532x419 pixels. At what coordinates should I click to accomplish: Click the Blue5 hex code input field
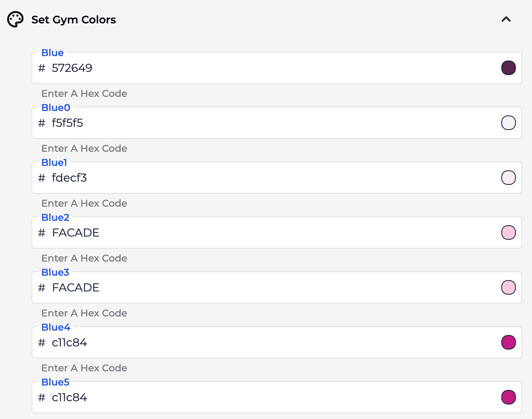pos(242,397)
